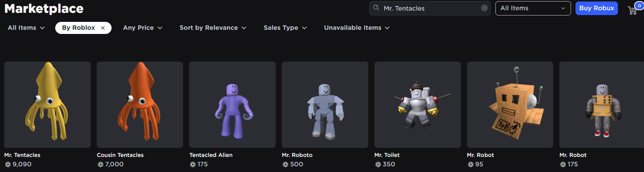Open the Mr. Tentacles yellow squid thumbnail
The height and width of the screenshot is (172, 644).
pyautogui.click(x=47, y=104)
